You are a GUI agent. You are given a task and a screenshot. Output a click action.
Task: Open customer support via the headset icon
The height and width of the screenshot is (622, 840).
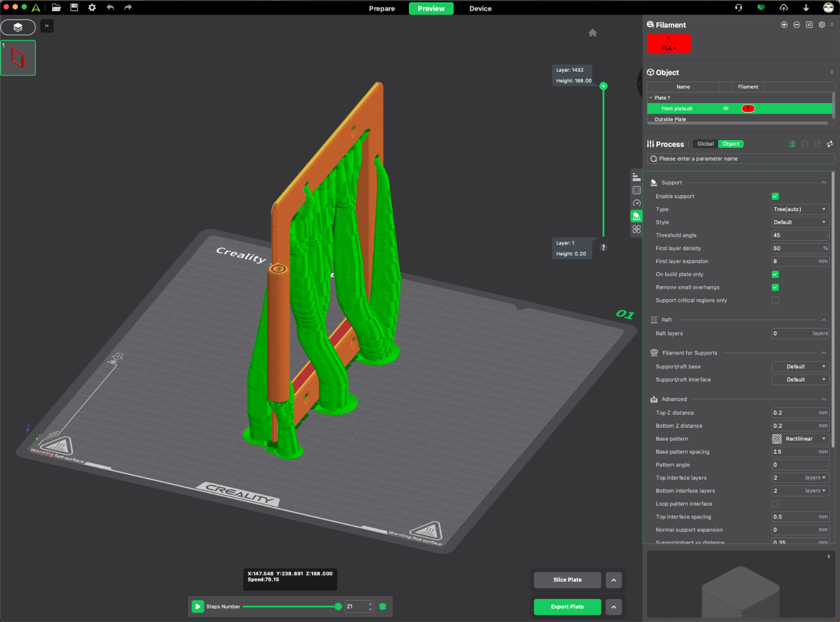739,8
